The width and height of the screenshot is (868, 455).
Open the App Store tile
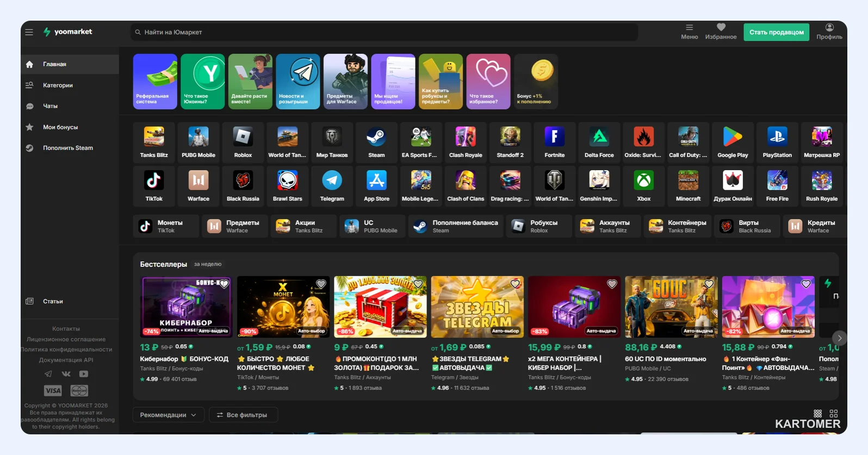[x=376, y=186]
